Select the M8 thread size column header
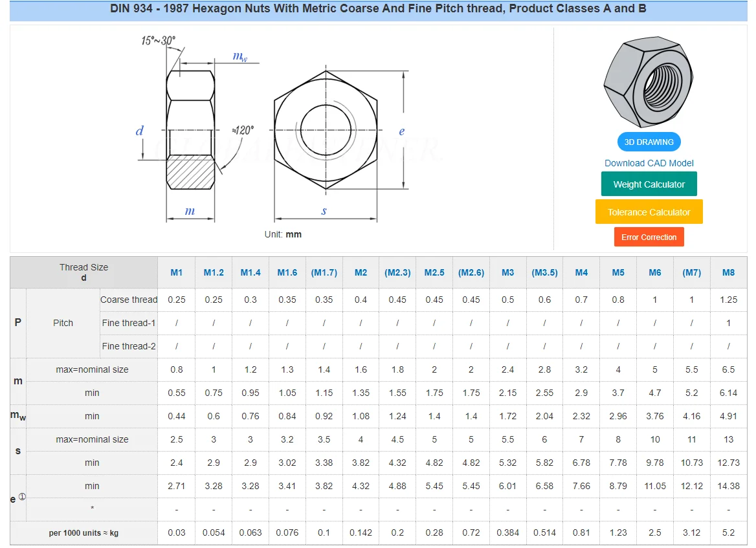This screenshot has height=548, width=756. click(x=728, y=272)
